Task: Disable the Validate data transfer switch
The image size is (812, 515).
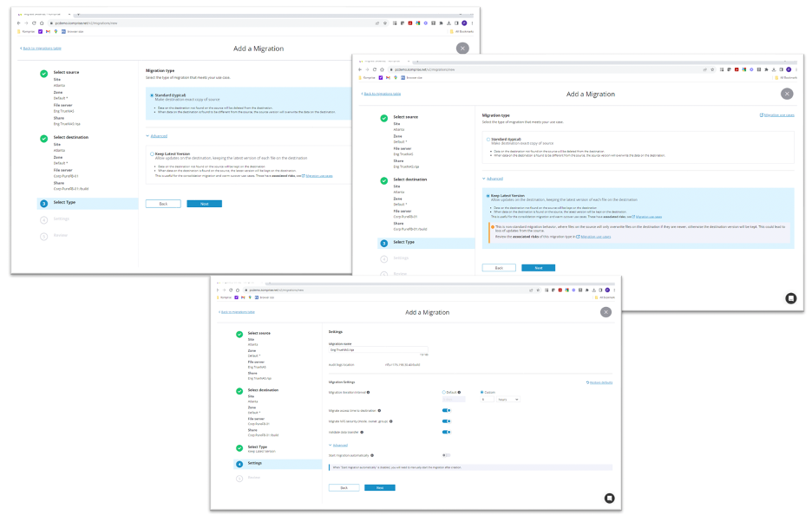Action: click(x=446, y=431)
